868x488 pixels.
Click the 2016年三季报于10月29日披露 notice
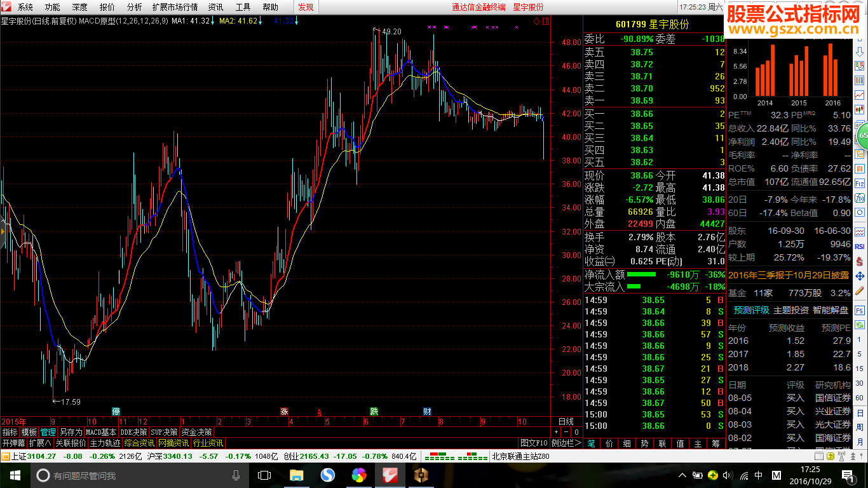click(x=788, y=275)
